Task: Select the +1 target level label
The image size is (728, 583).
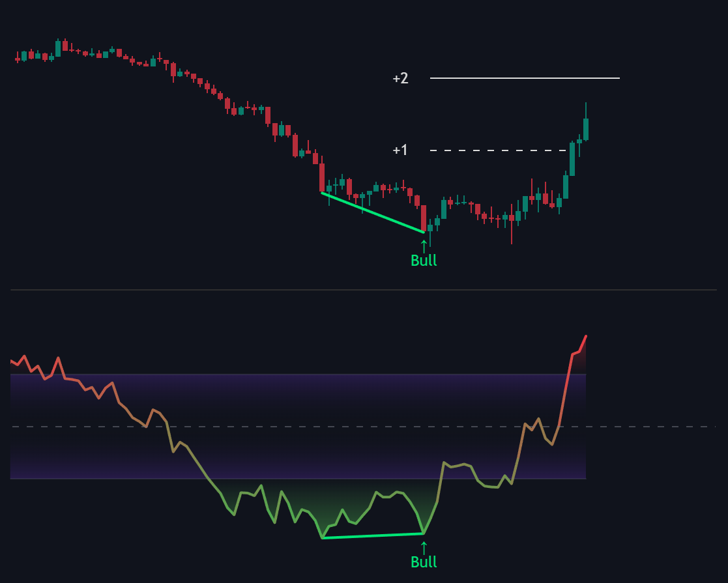Action: tap(400, 150)
